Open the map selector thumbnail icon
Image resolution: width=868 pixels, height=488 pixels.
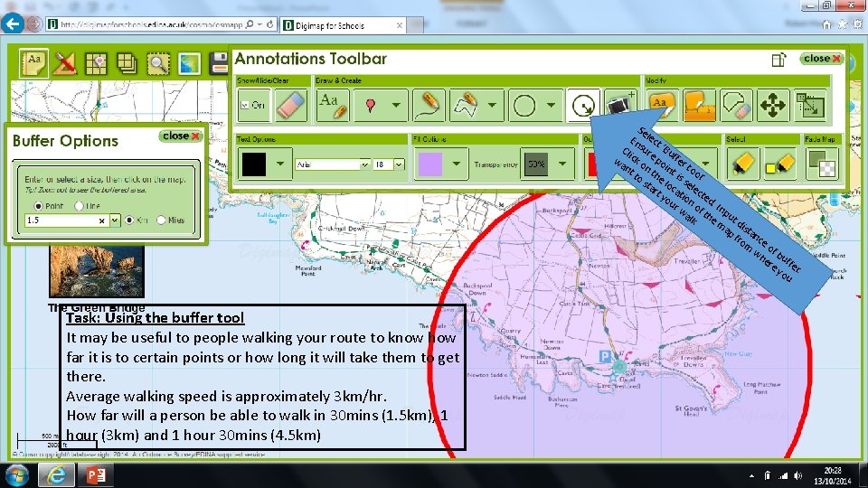pyautogui.click(x=189, y=64)
